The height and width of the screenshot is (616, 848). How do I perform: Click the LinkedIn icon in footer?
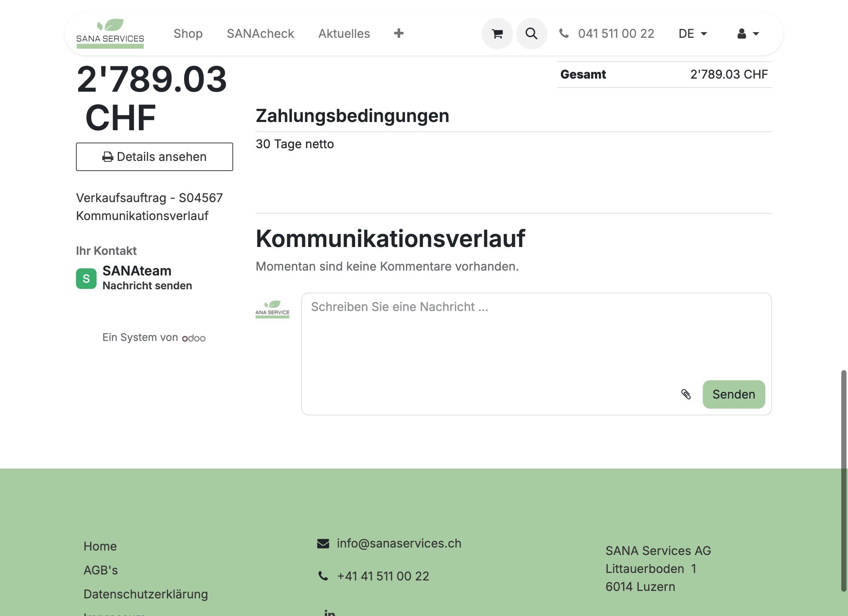pos(329,612)
